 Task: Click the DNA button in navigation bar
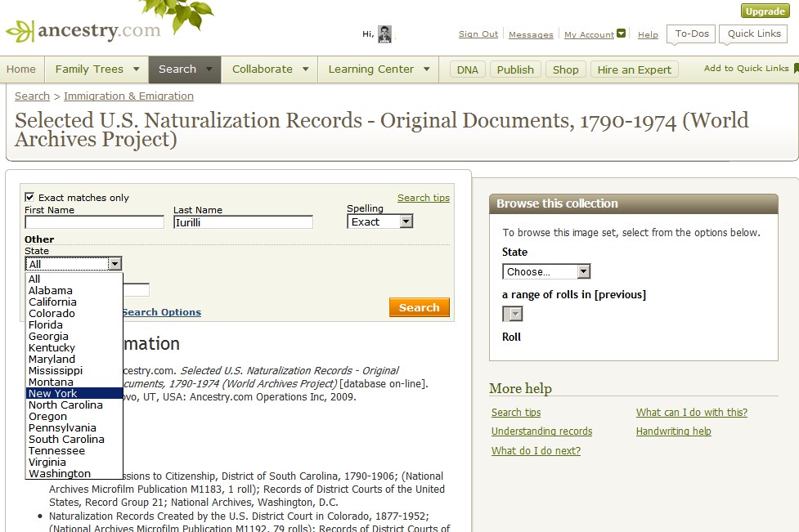(x=467, y=69)
